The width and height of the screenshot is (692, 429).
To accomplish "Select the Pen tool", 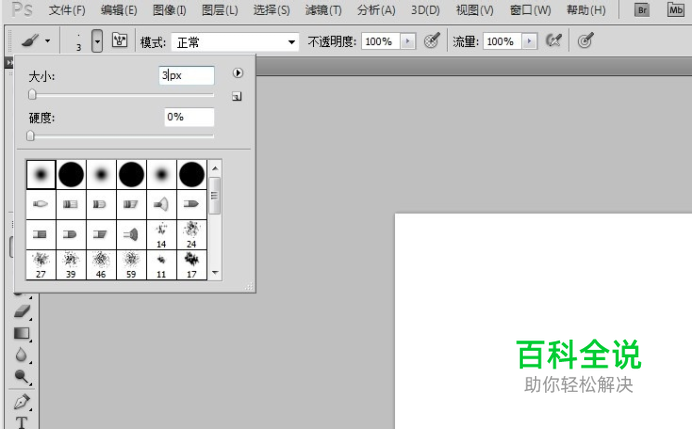I will pyautogui.click(x=22, y=402).
